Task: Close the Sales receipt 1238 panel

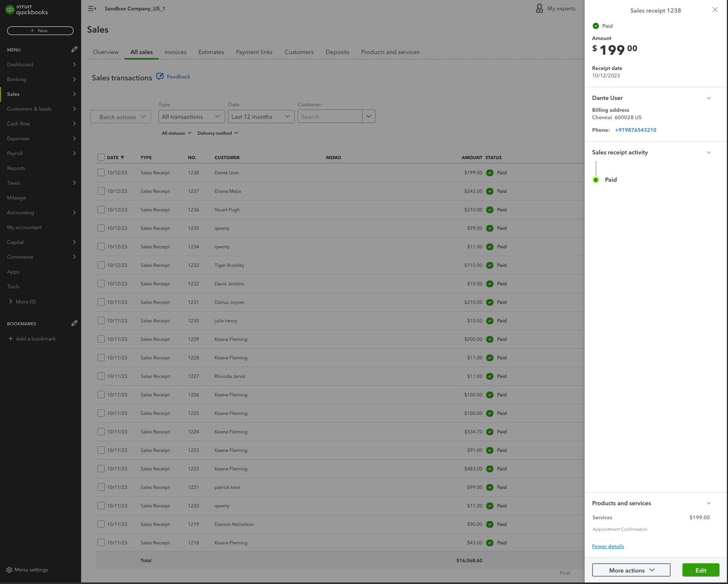Action: (715, 10)
